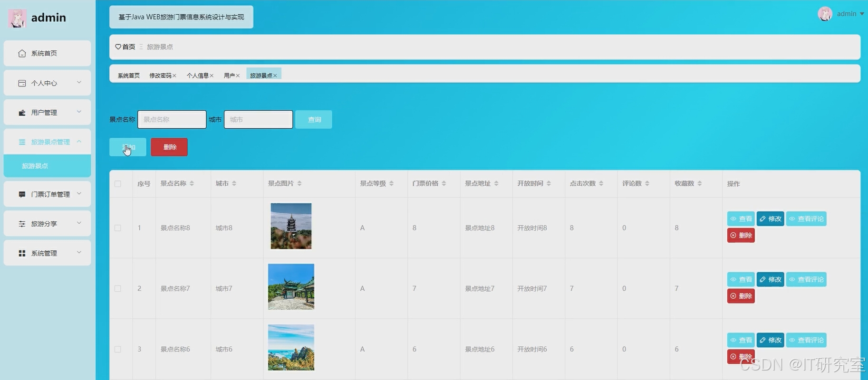Screen dimensions: 868x380
Task: Click 修改 for 景点名称7 row
Action: pos(771,280)
